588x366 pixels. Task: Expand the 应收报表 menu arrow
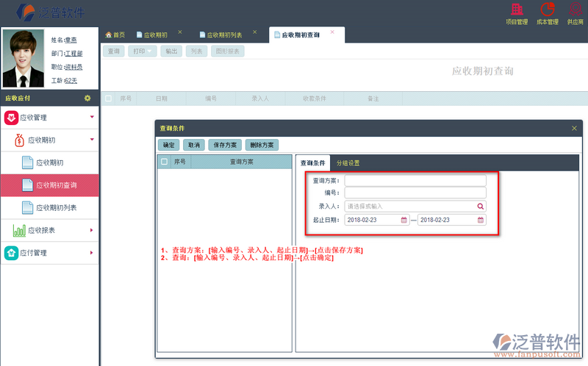(x=91, y=230)
